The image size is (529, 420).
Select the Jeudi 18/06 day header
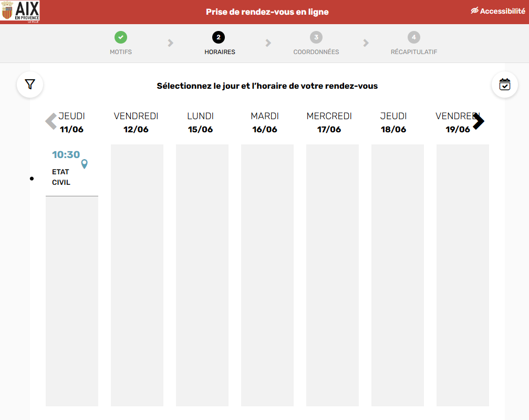[393, 122]
